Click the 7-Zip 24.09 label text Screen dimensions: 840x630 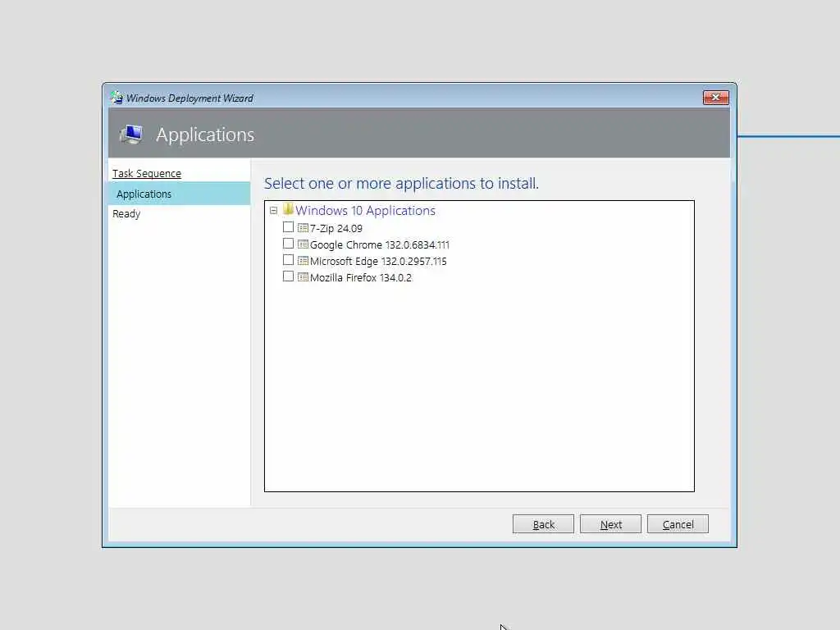(x=336, y=228)
